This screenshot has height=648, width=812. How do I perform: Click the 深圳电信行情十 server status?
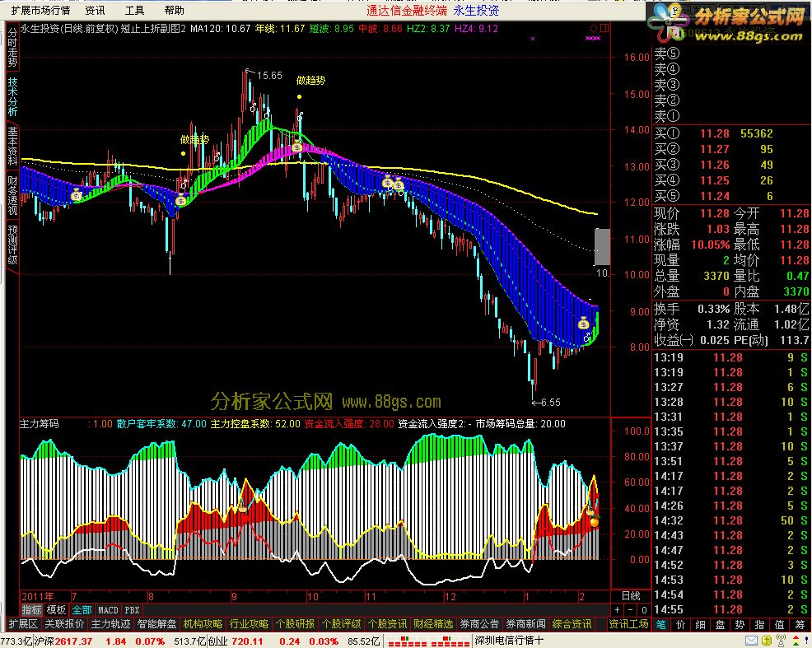click(x=509, y=641)
